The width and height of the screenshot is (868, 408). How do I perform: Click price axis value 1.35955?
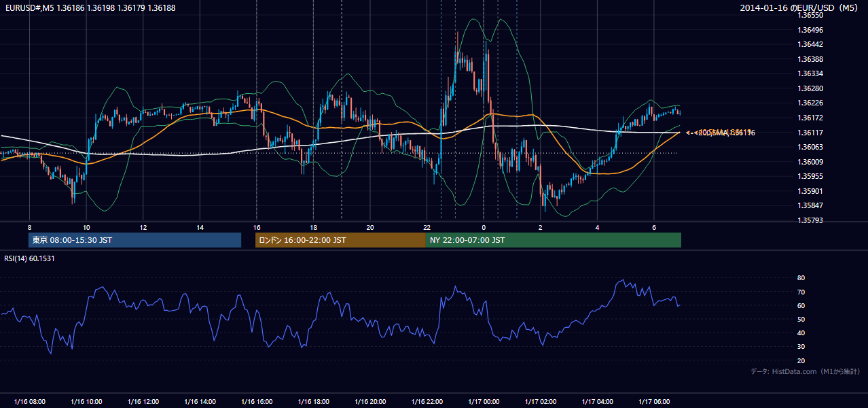coord(810,176)
